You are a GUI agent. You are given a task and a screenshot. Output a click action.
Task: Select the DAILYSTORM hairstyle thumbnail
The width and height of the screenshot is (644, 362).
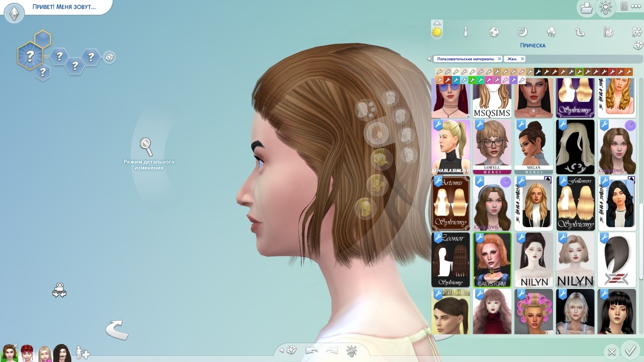pos(493,260)
